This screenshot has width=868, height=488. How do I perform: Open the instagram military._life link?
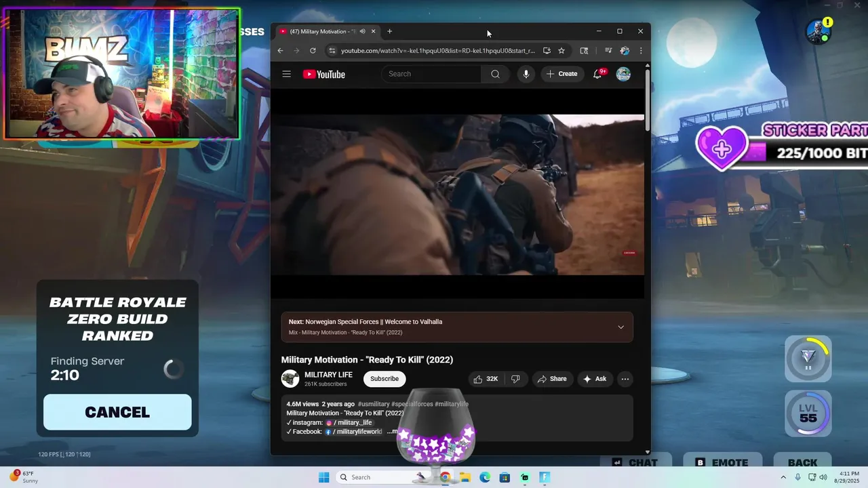point(349,422)
